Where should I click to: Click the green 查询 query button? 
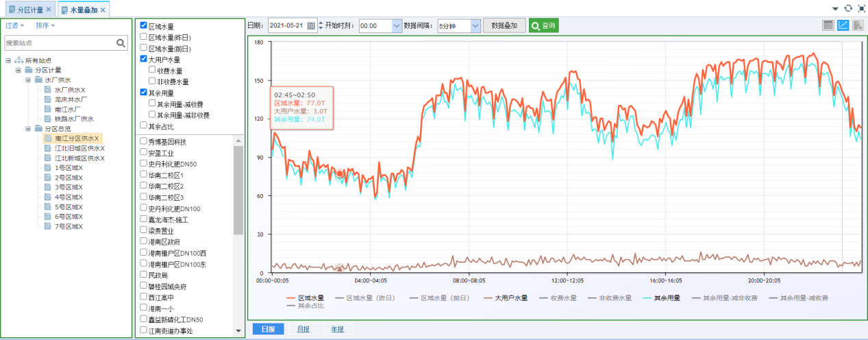point(543,25)
